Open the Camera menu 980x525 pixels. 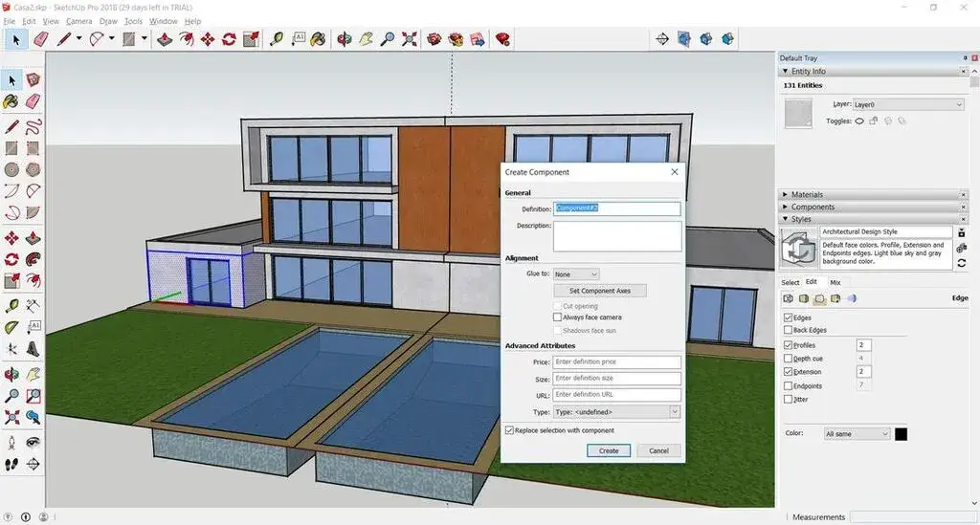[x=78, y=21]
